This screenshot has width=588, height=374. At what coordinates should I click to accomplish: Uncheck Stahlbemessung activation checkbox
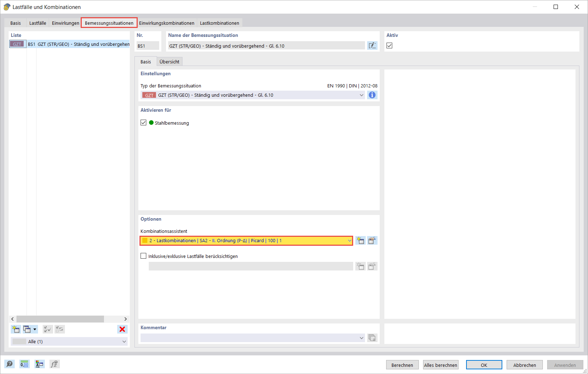(x=143, y=123)
